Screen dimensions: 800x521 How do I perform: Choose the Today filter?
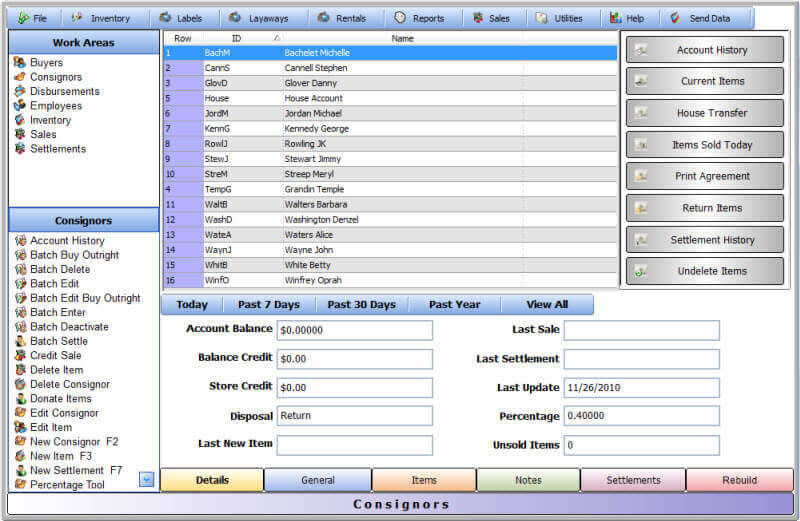pos(192,305)
